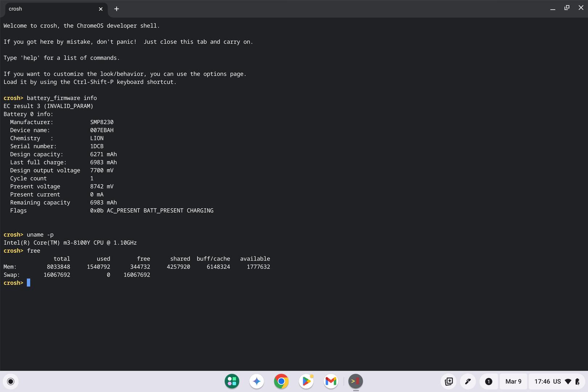Open the calendar via Mar 9 date
The image size is (588, 392).
513,381
